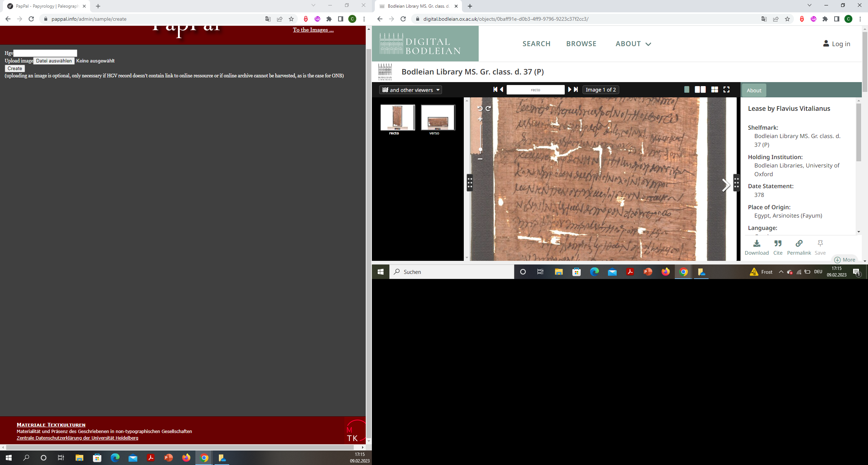
Task: Adjust the viewer zoom slider handle
Action: 480,149
